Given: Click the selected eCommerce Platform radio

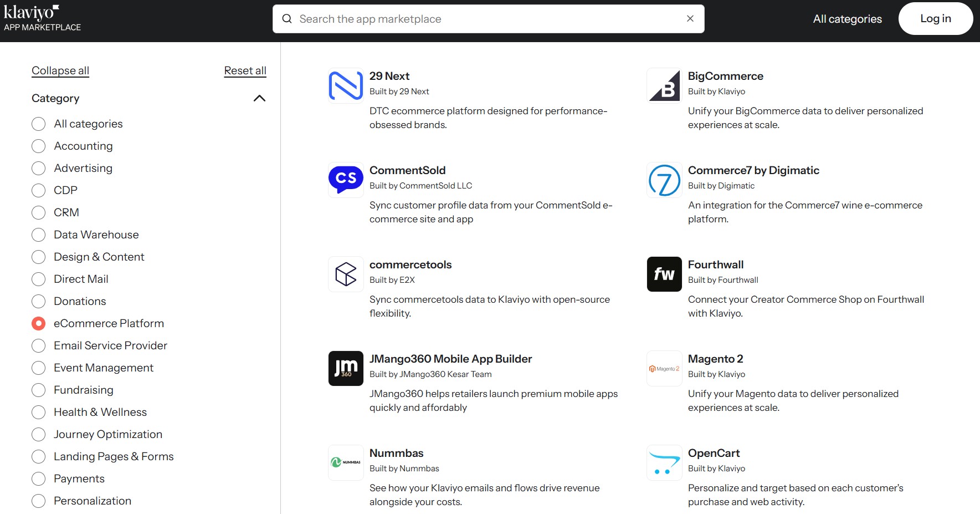Looking at the screenshot, I should (x=38, y=323).
